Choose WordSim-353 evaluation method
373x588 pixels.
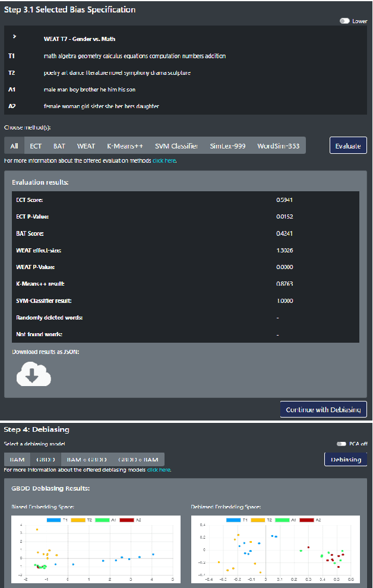278,146
